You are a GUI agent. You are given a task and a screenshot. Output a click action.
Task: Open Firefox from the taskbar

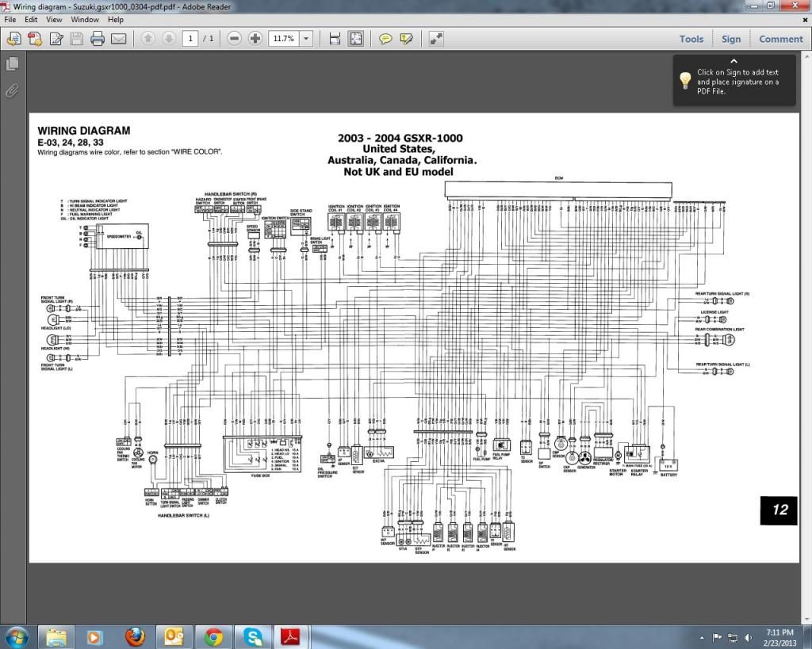click(135, 636)
